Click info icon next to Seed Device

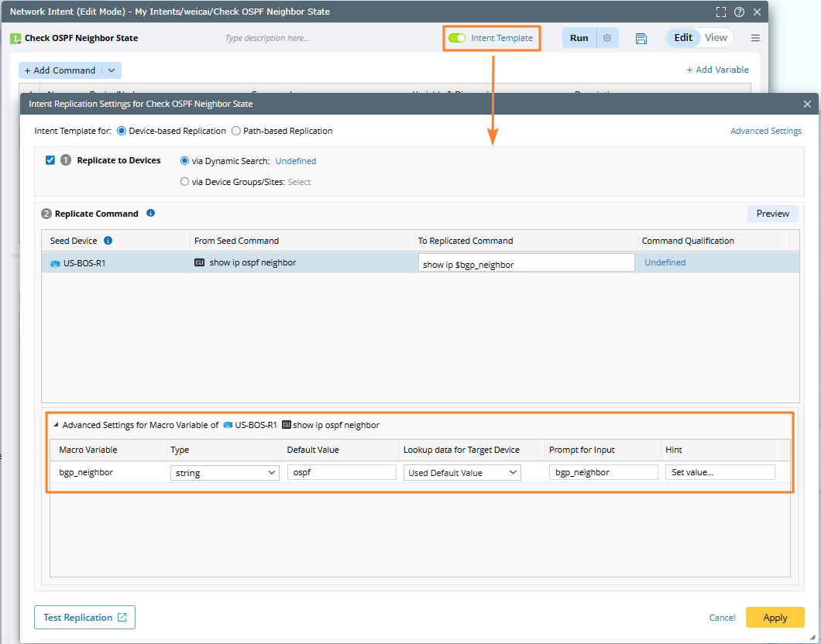point(108,241)
